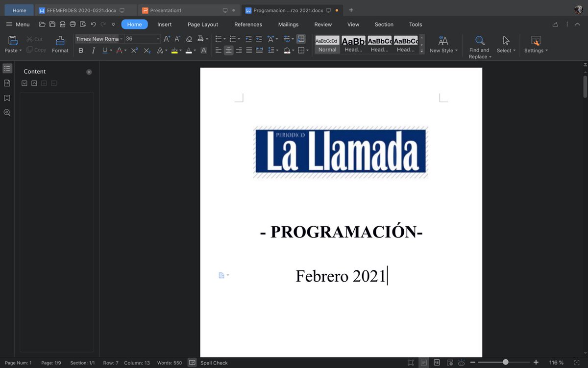The height and width of the screenshot is (368, 588).
Task: Export to PDF using the toolbar icon
Action: pyautogui.click(x=63, y=25)
